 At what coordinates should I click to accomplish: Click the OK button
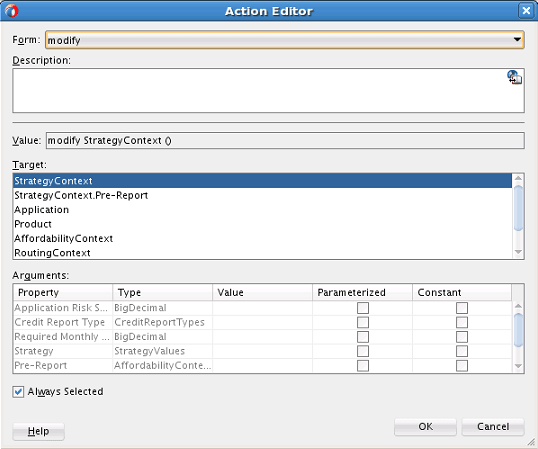[425, 427]
